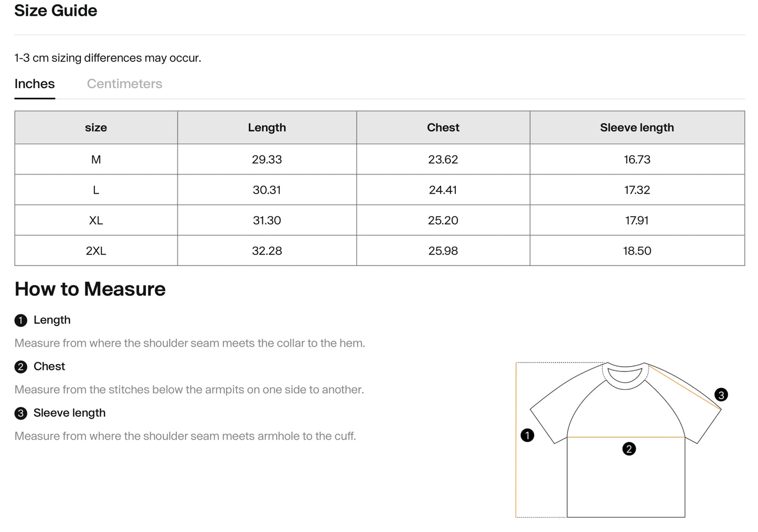
Task: Click the XL length value 31.30
Action: (267, 220)
